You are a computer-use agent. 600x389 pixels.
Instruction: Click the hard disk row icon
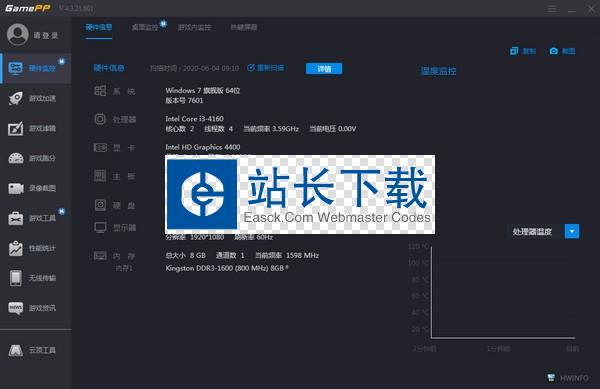pyautogui.click(x=100, y=205)
